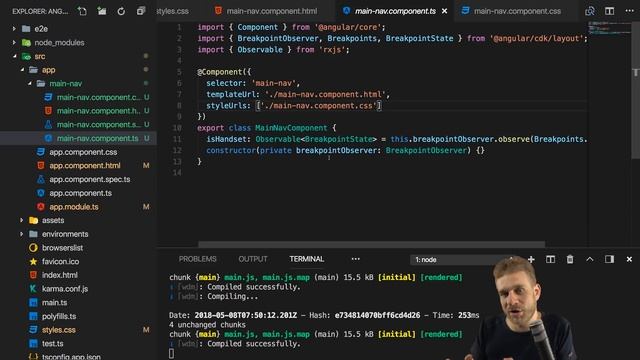Open app.module.ts file
The height and width of the screenshot is (360, 640).
pyautogui.click(x=73, y=207)
